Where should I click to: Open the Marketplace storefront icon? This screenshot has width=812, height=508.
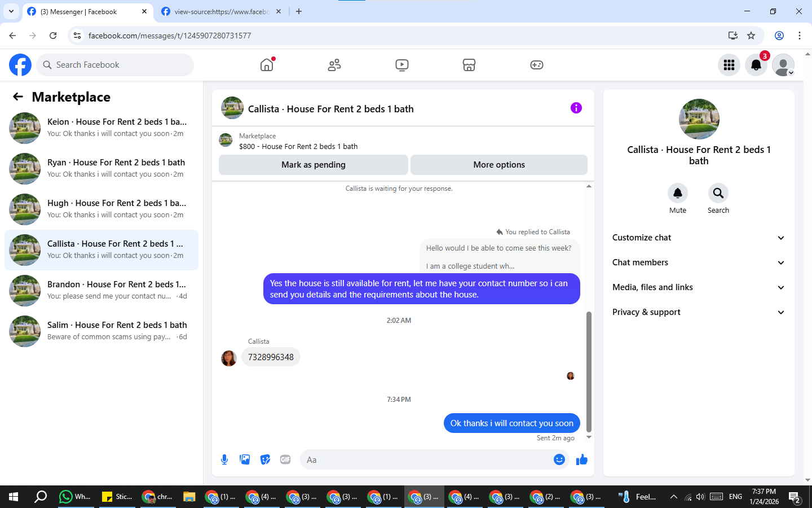tap(469, 65)
